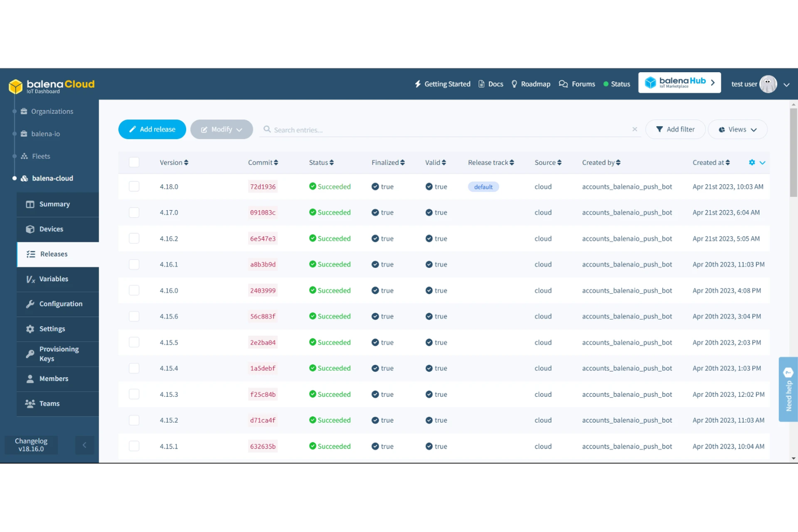Screen dimensions: 798x532
Task: Expand the Views dropdown
Action: click(x=738, y=129)
